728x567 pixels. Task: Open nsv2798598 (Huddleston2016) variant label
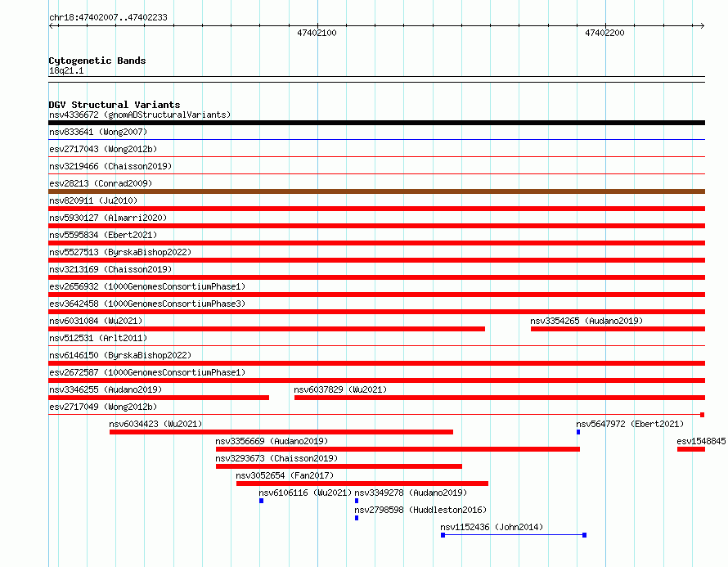(x=420, y=510)
